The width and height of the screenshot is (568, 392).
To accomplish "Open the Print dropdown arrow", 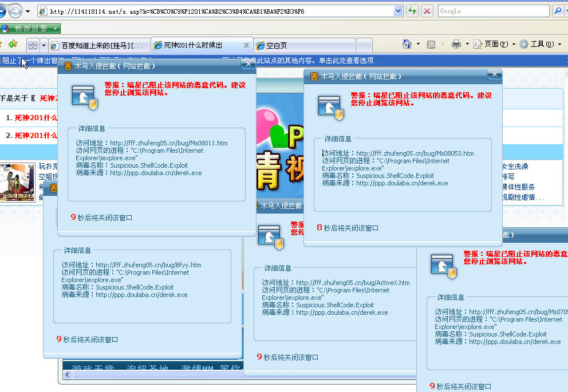I will pos(467,44).
